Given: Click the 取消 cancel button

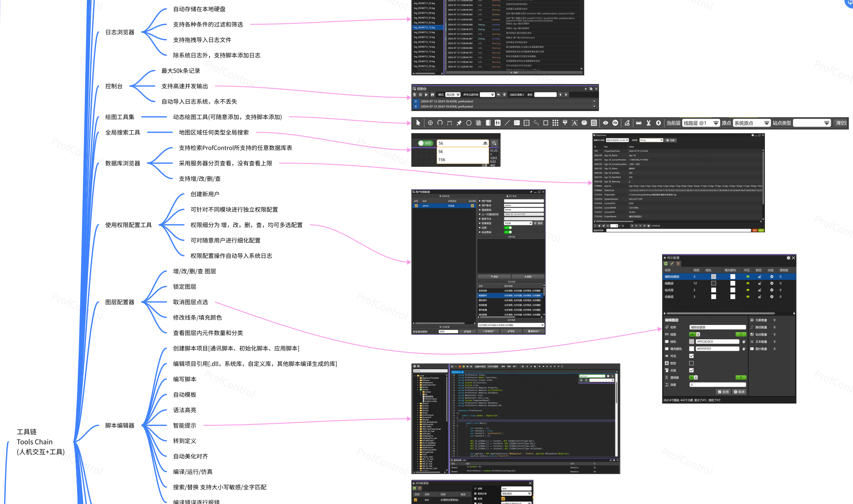Looking at the screenshot, I should [x=739, y=392].
